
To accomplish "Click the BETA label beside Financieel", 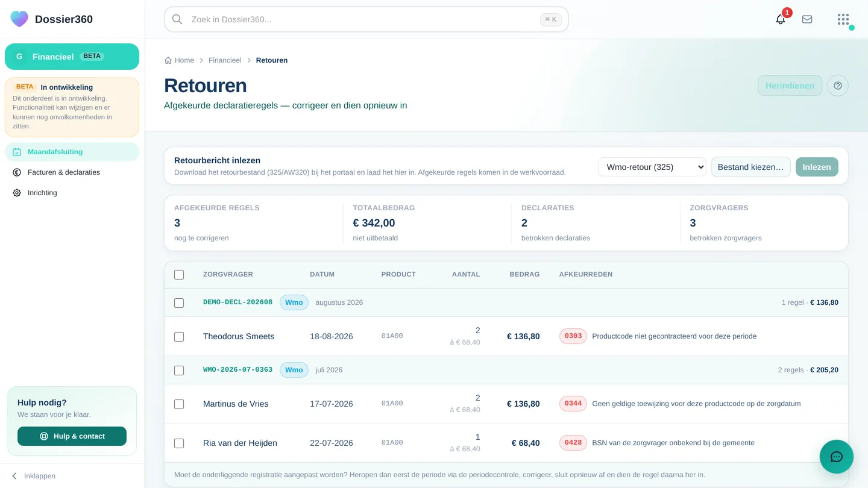I will [92, 56].
